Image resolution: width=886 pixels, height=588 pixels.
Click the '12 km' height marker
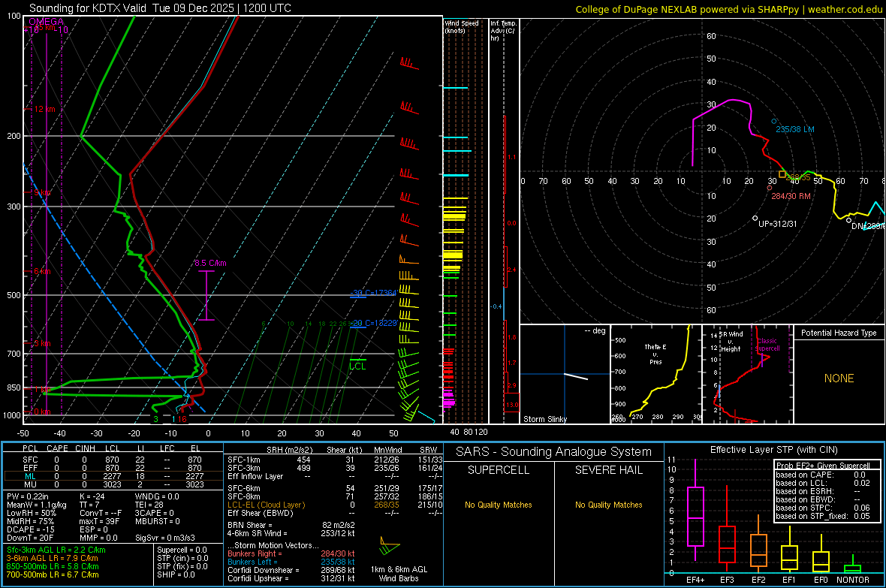pos(44,109)
